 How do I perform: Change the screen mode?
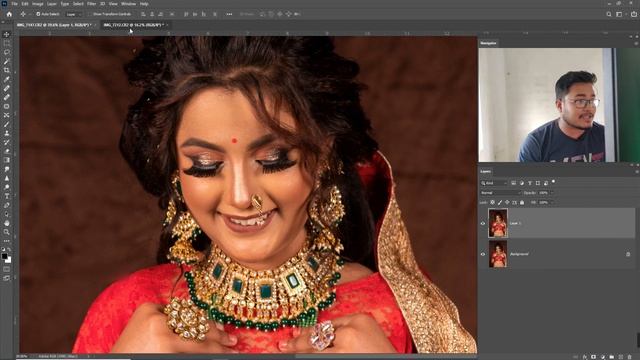[x=7, y=278]
